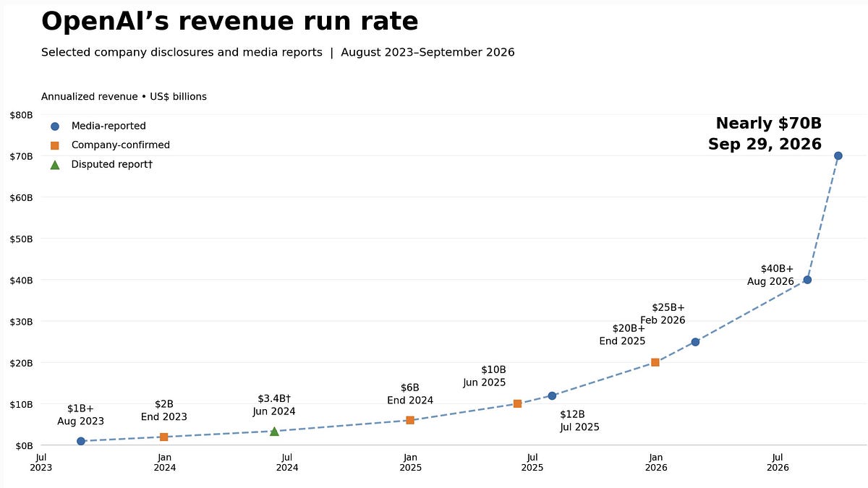The height and width of the screenshot is (488, 868).
Task: Click the Jun 2025 $10B square data point
Action: (x=517, y=404)
